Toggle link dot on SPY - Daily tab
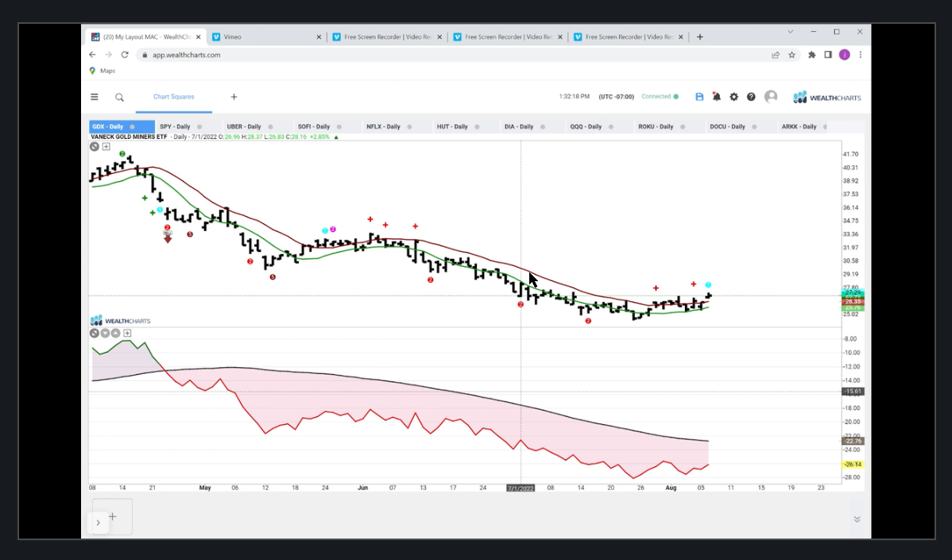The width and height of the screenshot is (952, 560). (199, 127)
